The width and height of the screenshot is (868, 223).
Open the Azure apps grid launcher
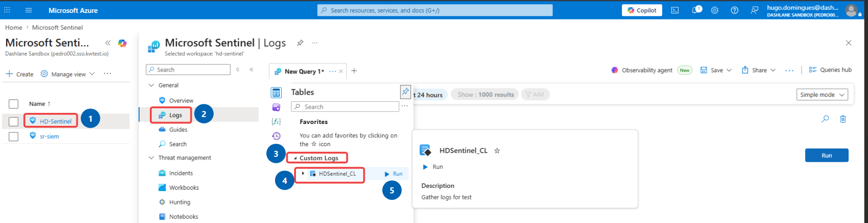tap(7, 10)
